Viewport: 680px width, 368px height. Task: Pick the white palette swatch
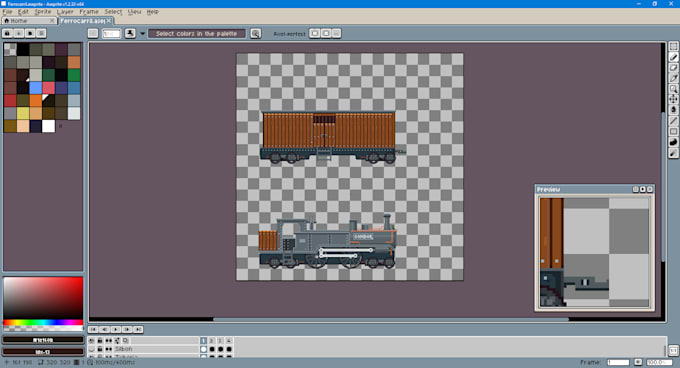49,126
